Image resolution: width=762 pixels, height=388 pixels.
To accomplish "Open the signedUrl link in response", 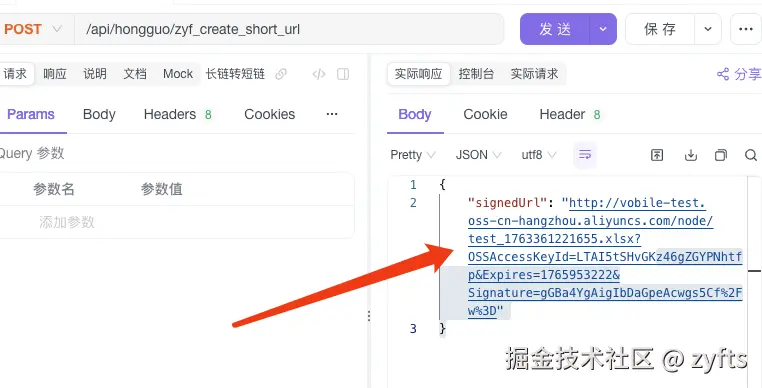I will pyautogui.click(x=605, y=257).
